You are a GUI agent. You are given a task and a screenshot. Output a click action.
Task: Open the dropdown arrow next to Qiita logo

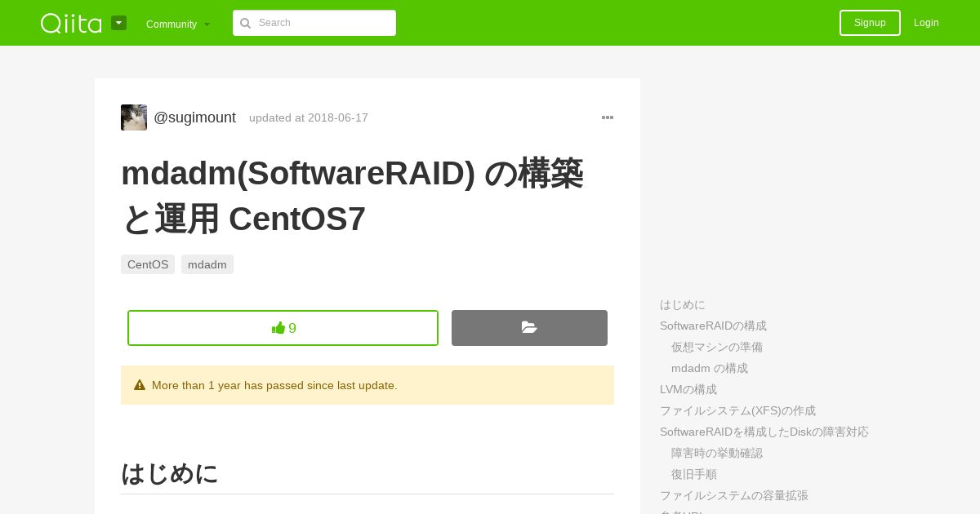(118, 23)
